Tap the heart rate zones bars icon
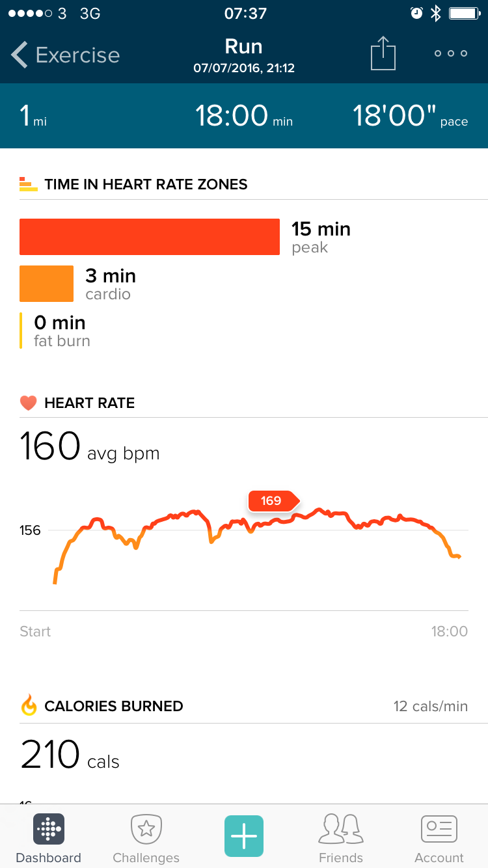The width and height of the screenshot is (488, 868). [x=28, y=184]
